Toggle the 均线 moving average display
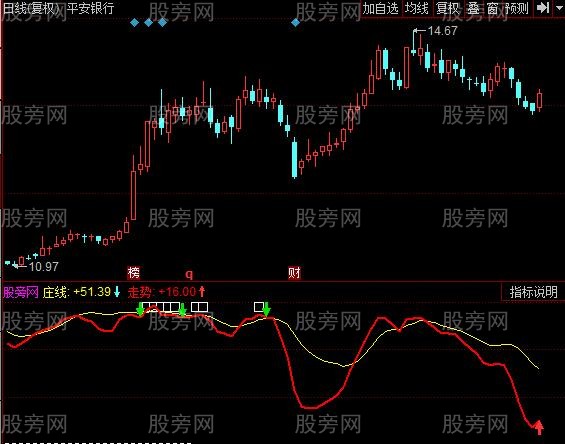The height and width of the screenshot is (444, 565). [417, 9]
